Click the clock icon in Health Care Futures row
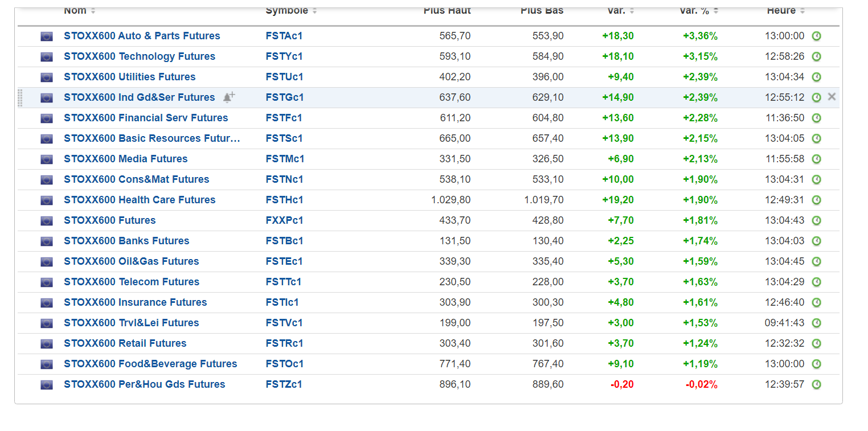Image resolution: width=868 pixels, height=431 pixels. click(816, 200)
